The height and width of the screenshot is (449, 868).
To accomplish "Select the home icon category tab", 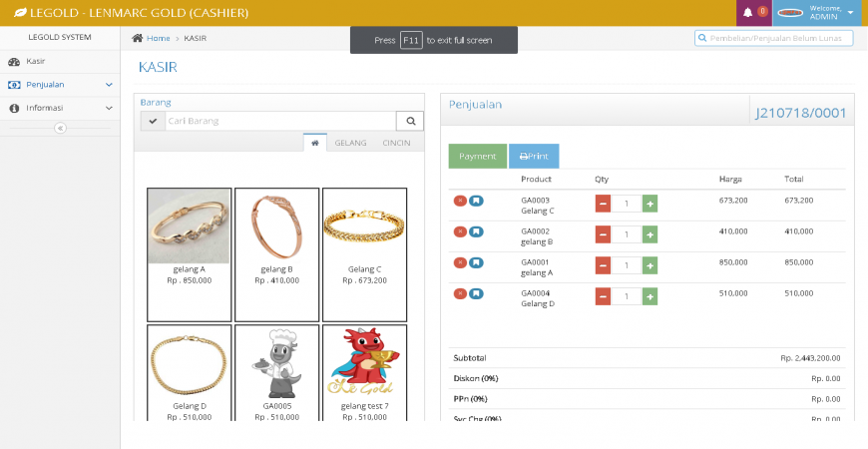I will [x=314, y=143].
